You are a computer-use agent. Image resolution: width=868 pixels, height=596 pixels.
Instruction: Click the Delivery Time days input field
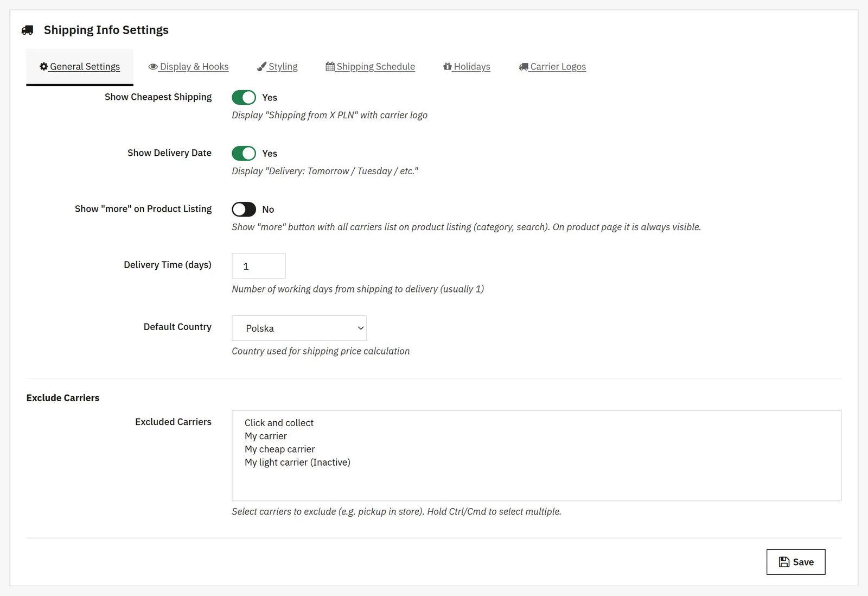259,266
